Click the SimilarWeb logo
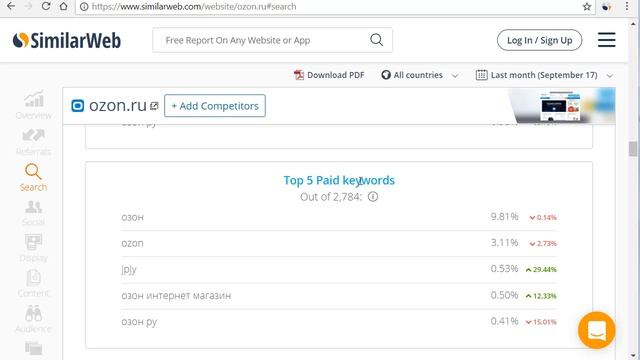The image size is (640, 360). (67, 40)
